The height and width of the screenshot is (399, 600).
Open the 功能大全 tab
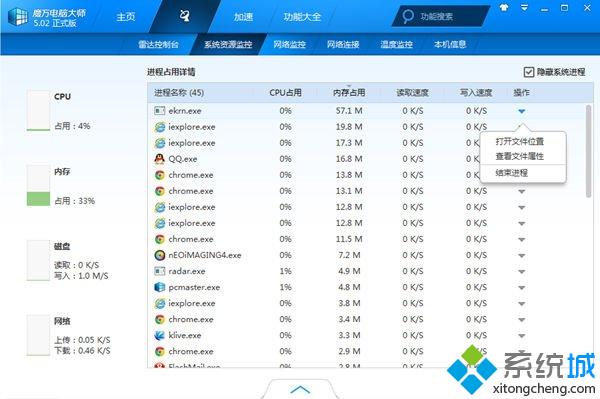click(302, 16)
